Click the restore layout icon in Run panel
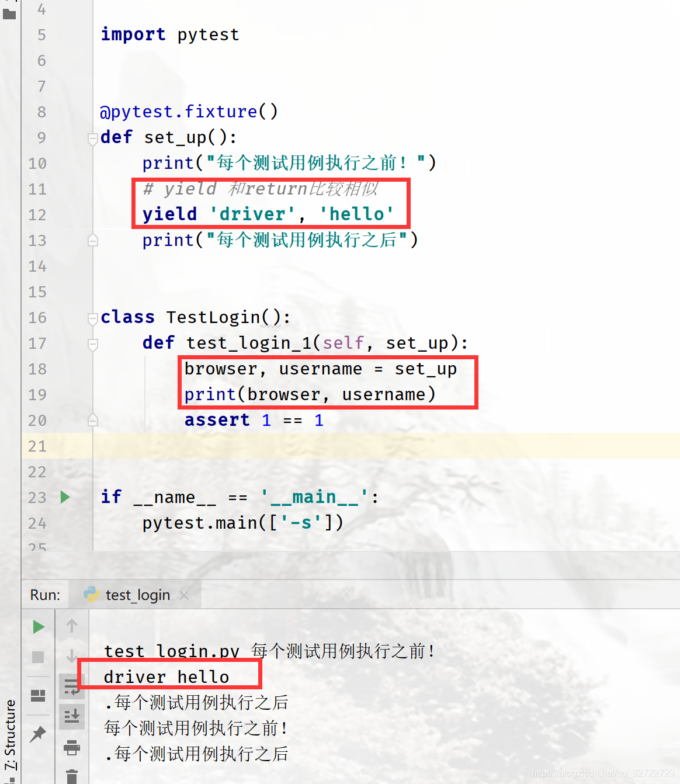 pos(37,695)
